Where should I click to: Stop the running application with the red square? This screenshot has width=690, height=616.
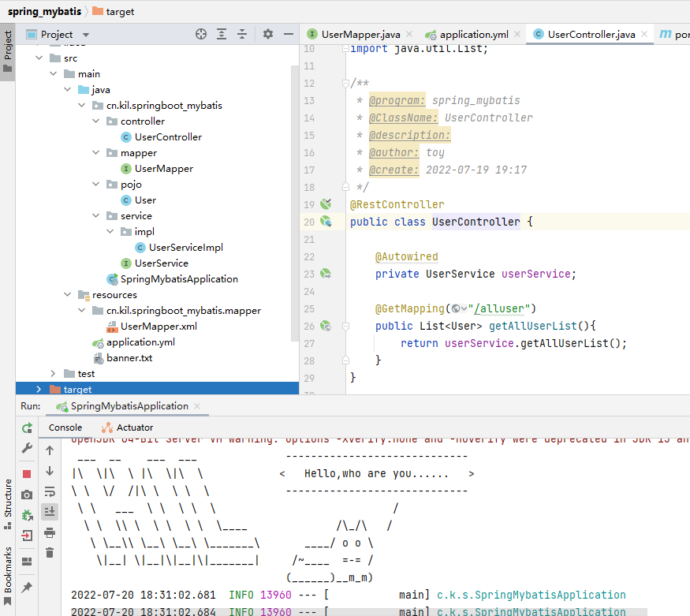click(27, 473)
